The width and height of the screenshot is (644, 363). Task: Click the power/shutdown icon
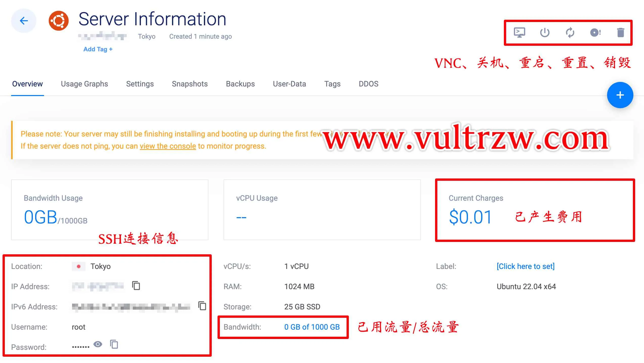(x=545, y=32)
